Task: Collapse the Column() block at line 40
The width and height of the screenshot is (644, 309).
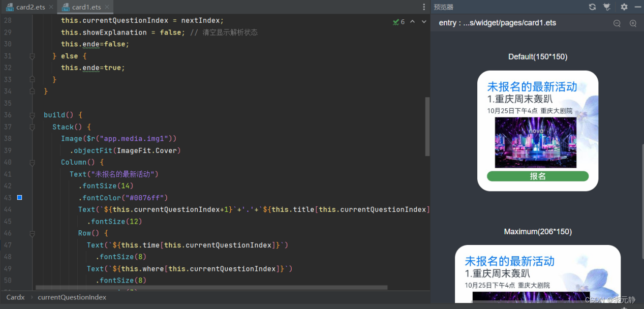Action: (x=33, y=162)
